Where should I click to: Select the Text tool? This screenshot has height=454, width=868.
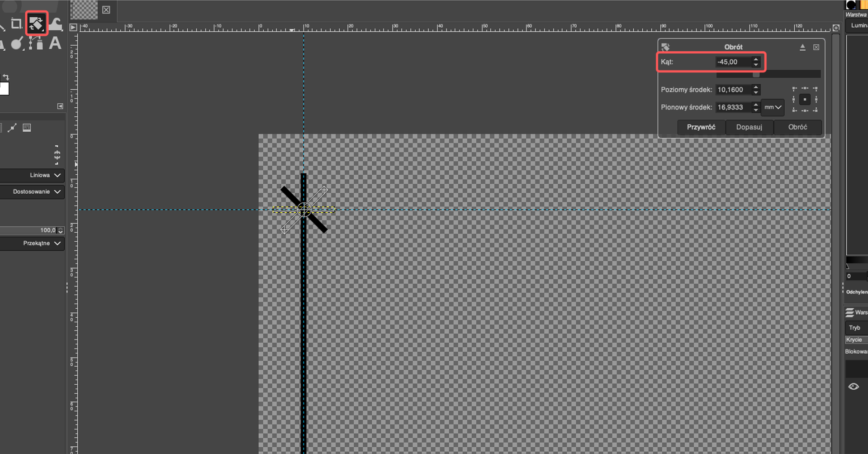(x=55, y=43)
